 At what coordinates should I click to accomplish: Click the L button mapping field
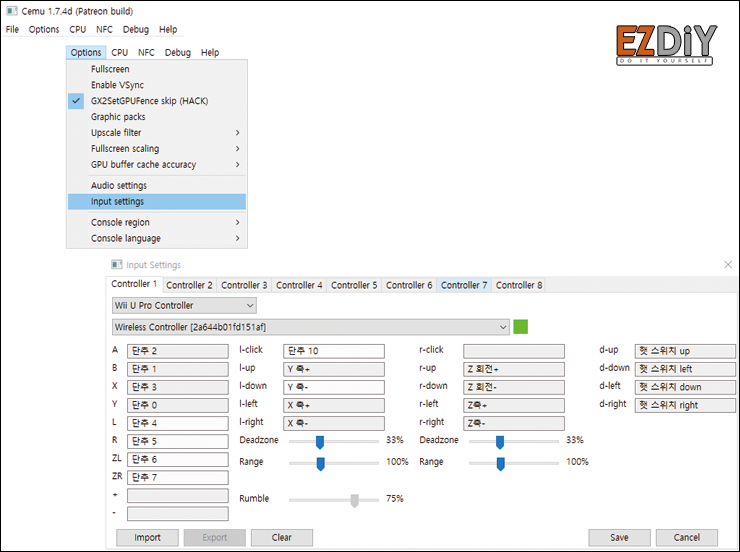pyautogui.click(x=178, y=423)
